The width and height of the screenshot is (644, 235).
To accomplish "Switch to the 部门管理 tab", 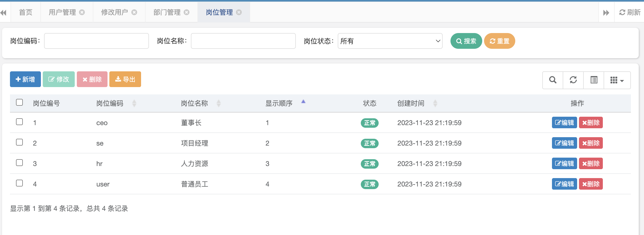I will point(167,12).
